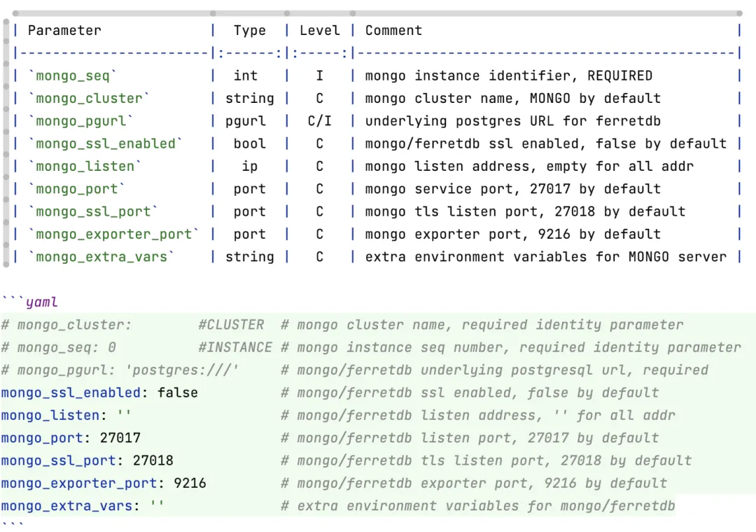Click the rightmost handle dot above the table
The image size is (756, 532).
(x=739, y=12)
